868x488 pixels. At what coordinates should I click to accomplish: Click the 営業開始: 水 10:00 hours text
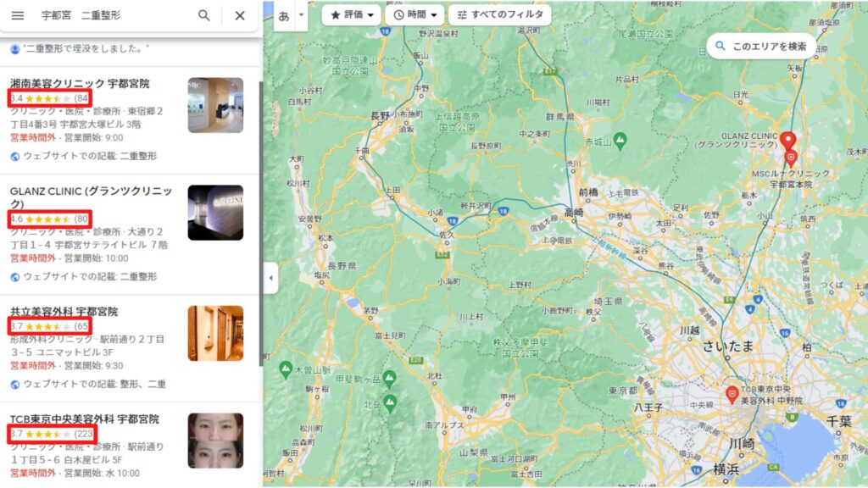click(x=102, y=473)
